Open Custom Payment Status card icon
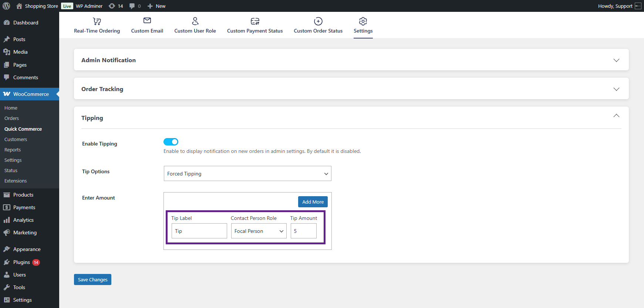This screenshot has height=308, width=644. coord(255,21)
